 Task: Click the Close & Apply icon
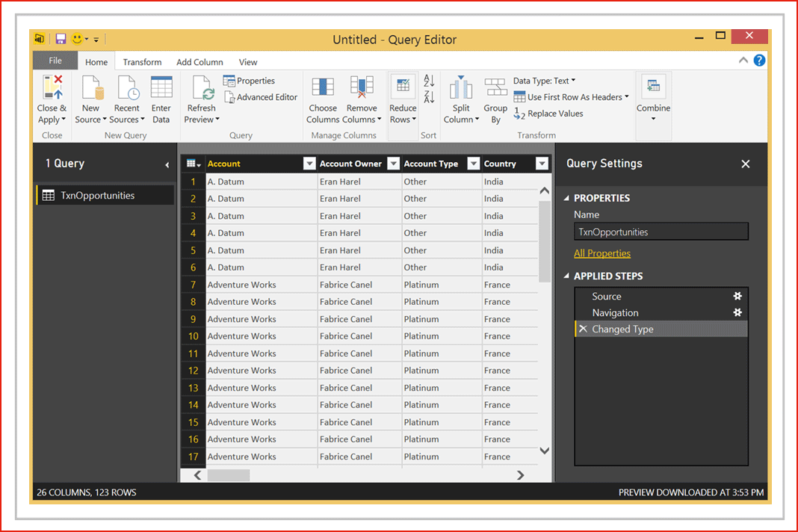(x=52, y=88)
